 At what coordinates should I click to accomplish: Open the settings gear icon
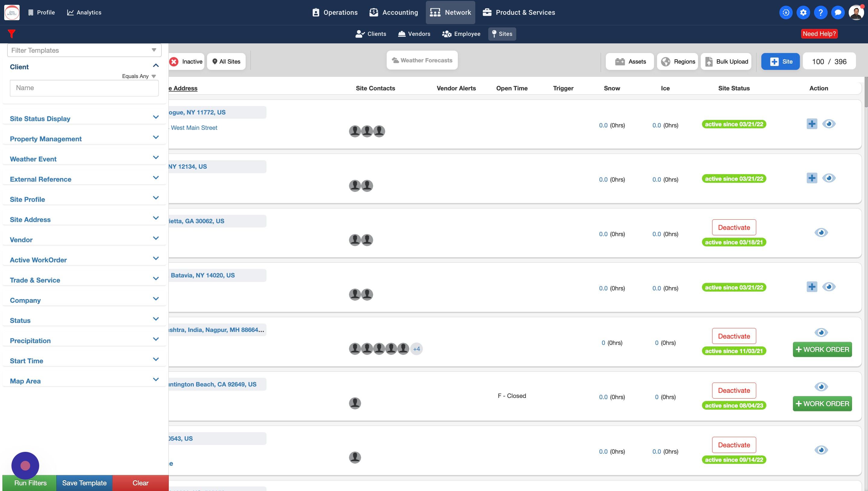pos(803,12)
